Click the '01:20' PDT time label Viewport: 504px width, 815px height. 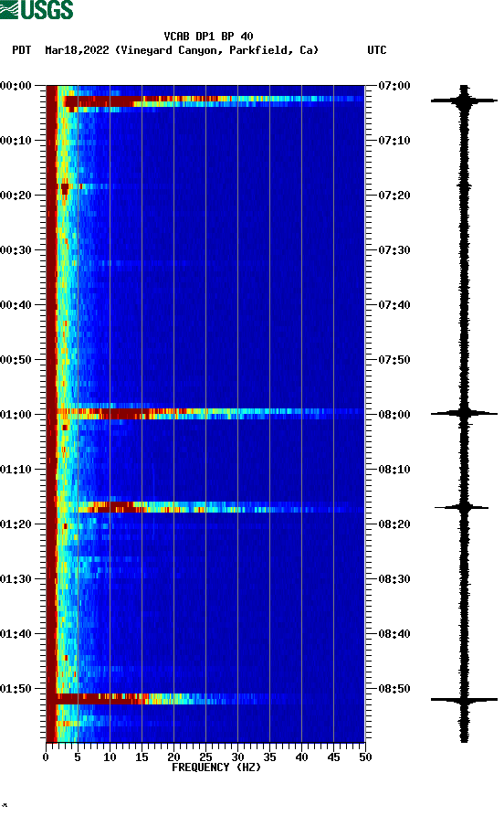click(x=16, y=524)
